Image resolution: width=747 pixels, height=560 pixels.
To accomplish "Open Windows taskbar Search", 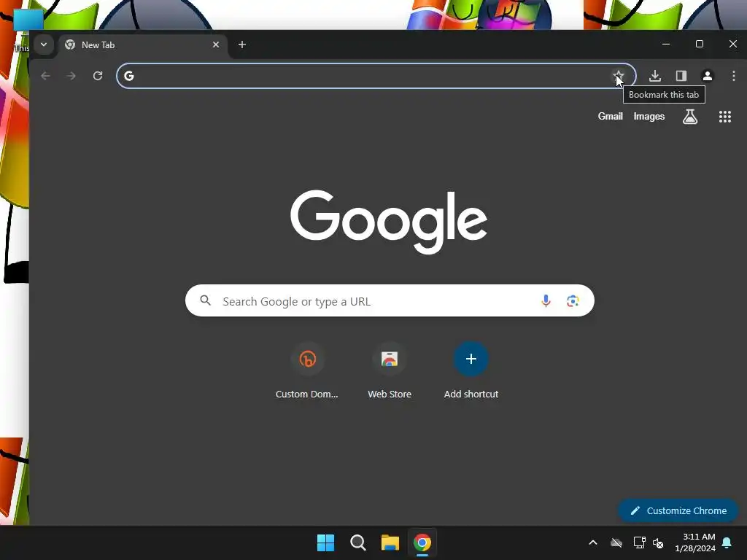I will click(357, 542).
